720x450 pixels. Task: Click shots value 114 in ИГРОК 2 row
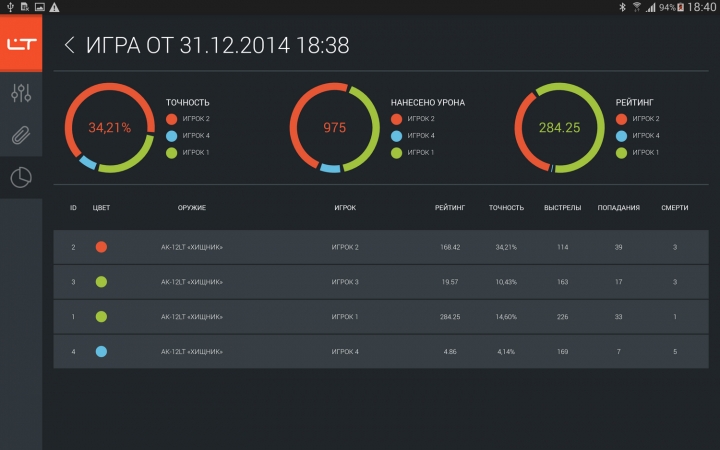(562, 247)
